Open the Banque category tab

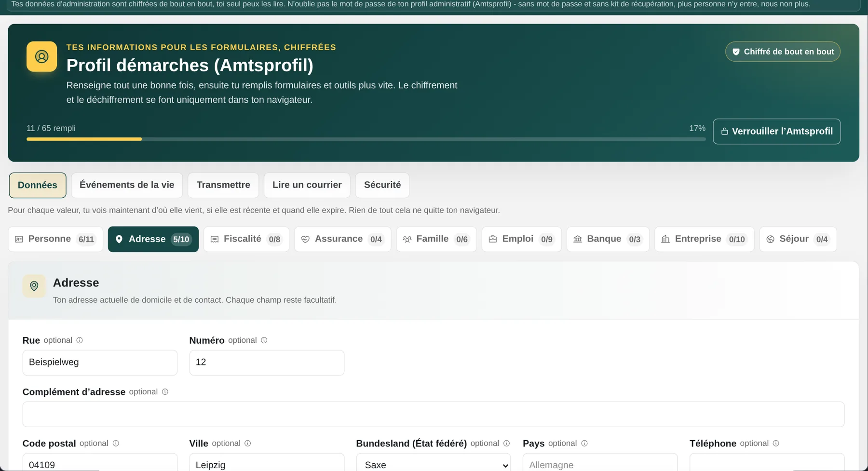[x=608, y=239]
